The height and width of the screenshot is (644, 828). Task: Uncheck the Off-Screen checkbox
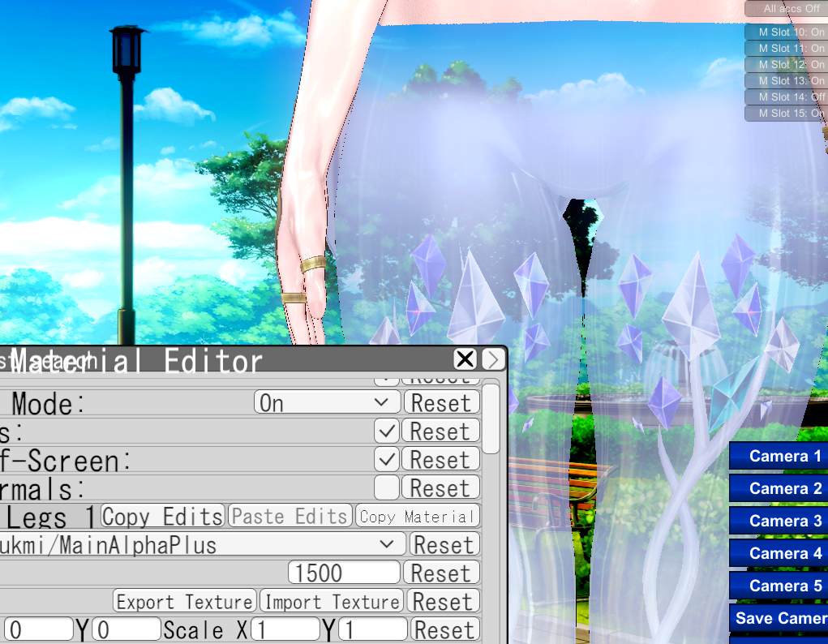(x=388, y=460)
